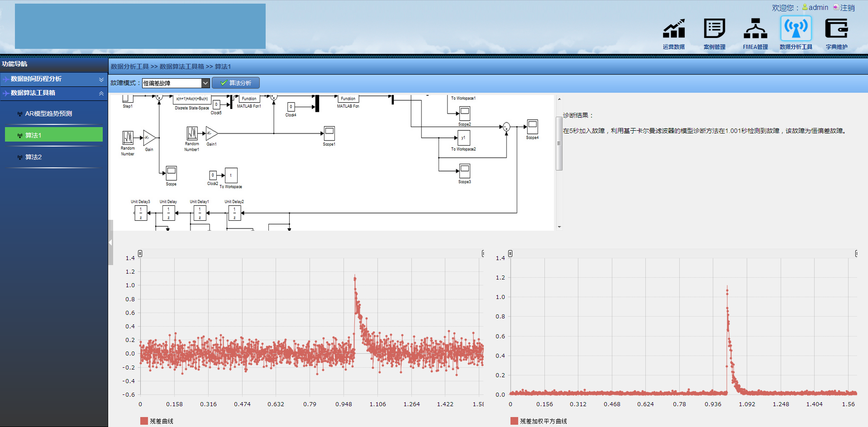Click the 注销 logout link
This screenshot has width=868, height=427.
click(847, 8)
